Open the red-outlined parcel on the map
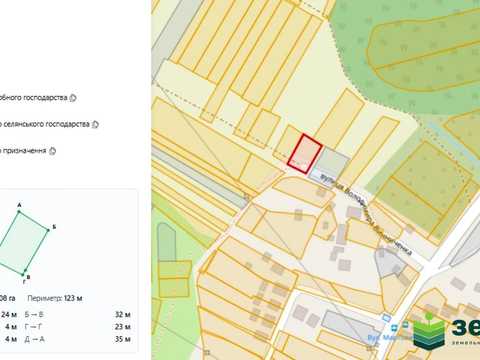This screenshot has height=360, width=480. click(x=304, y=154)
